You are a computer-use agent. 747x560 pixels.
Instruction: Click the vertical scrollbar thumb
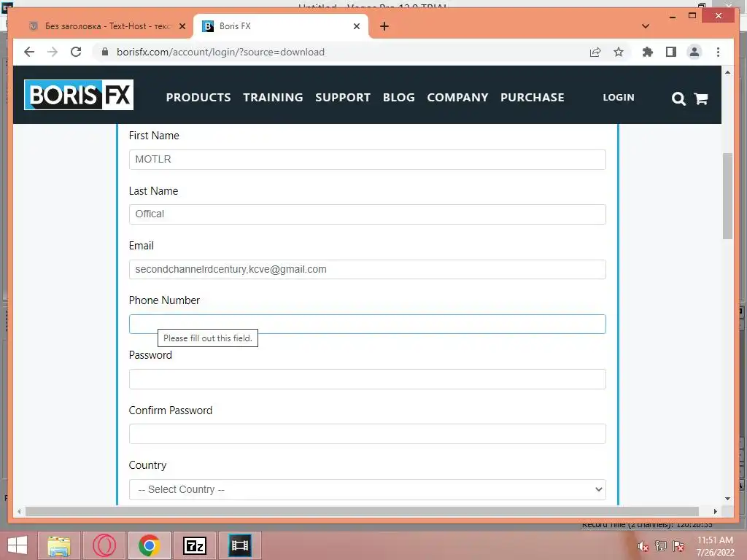click(727, 195)
